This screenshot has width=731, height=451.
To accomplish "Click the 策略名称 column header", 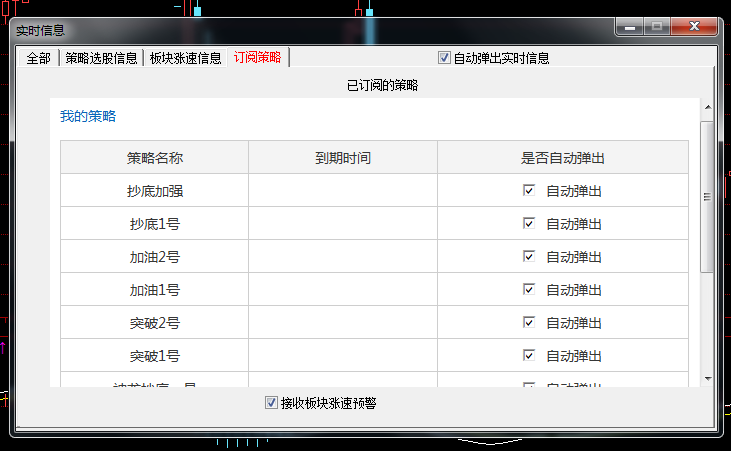I will pyautogui.click(x=154, y=158).
